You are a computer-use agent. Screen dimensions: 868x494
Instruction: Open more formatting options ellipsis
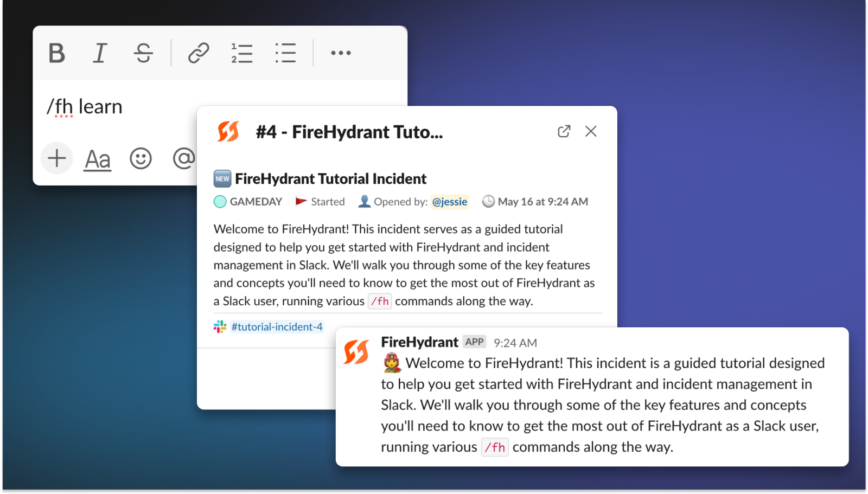pyautogui.click(x=341, y=53)
